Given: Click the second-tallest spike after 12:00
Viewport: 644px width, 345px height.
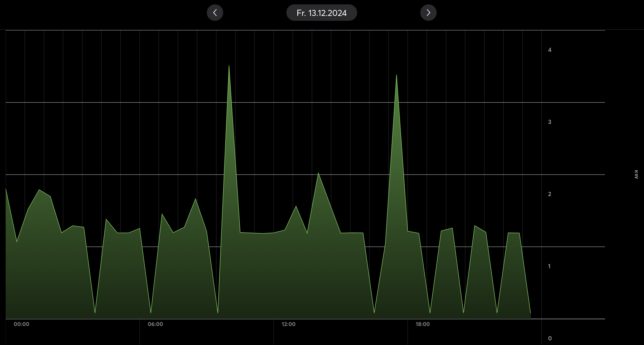Looking at the screenshot, I should point(396,75).
